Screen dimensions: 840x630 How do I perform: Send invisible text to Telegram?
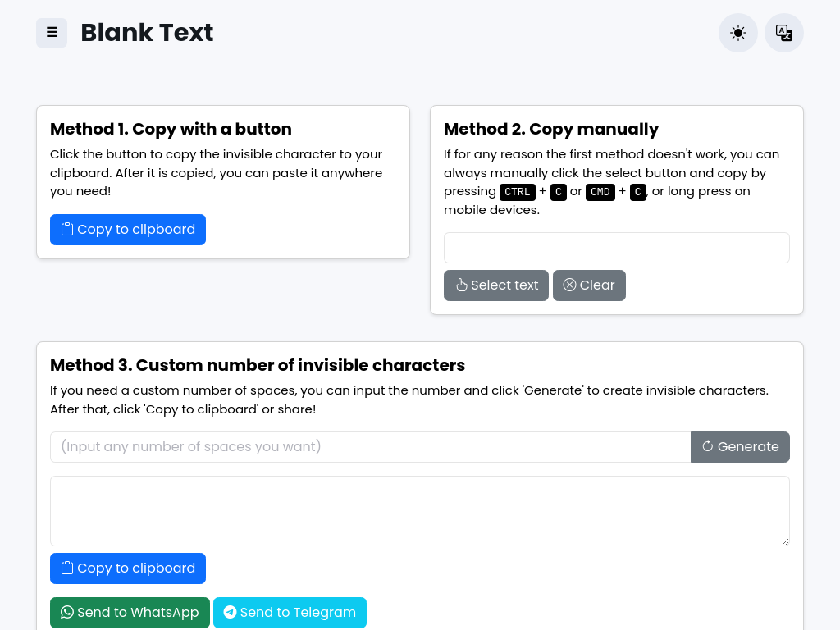click(x=290, y=612)
